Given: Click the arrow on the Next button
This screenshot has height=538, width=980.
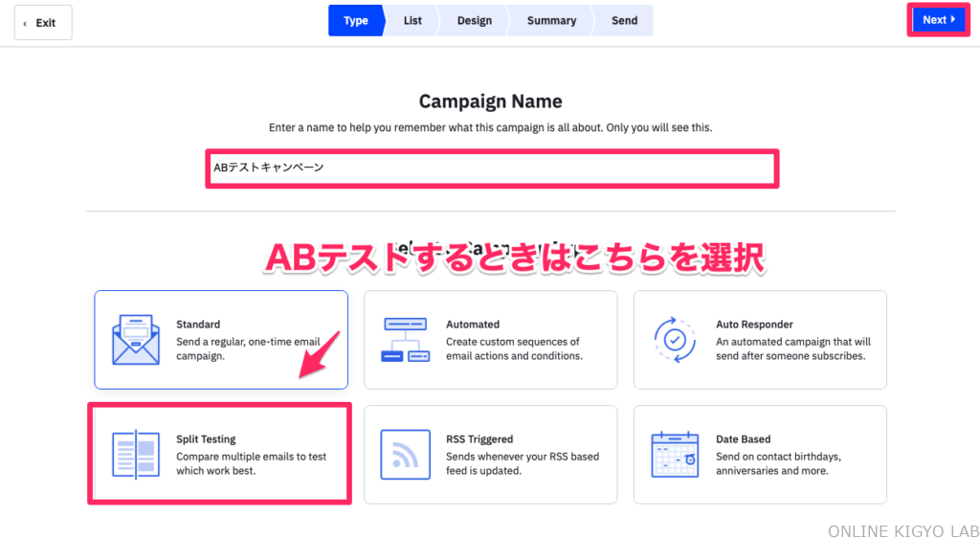Looking at the screenshot, I should (953, 20).
